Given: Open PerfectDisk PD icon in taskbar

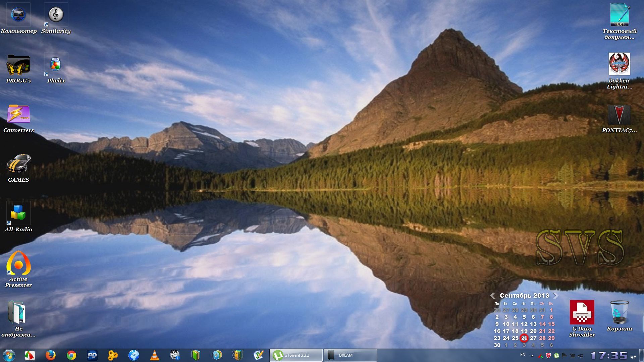Looking at the screenshot, I should tap(92, 355).
